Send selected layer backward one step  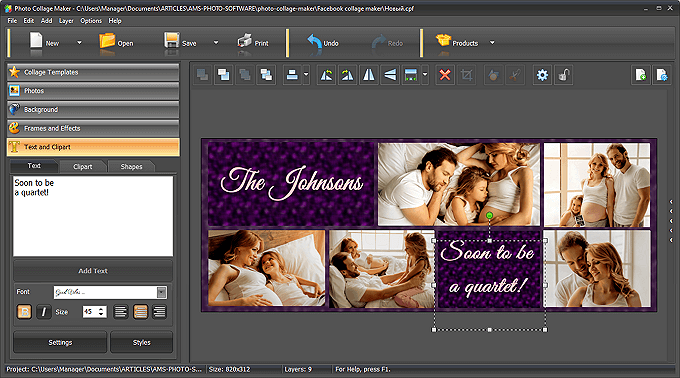pyautogui.click(x=245, y=75)
